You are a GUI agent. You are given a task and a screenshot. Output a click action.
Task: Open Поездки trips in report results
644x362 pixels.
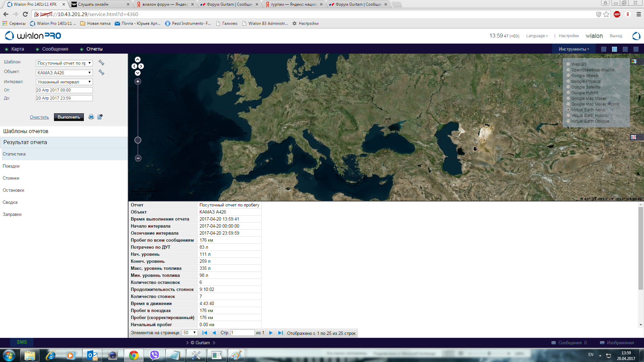tap(11, 166)
